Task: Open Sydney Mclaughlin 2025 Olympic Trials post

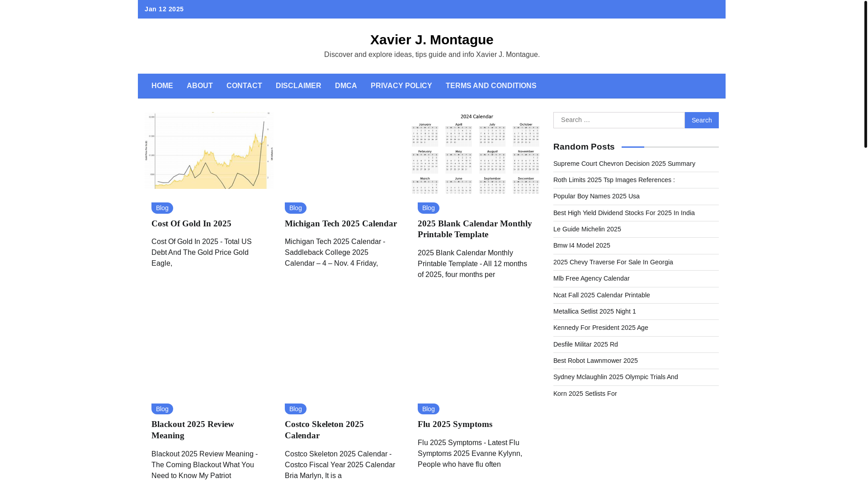Action: [616, 377]
